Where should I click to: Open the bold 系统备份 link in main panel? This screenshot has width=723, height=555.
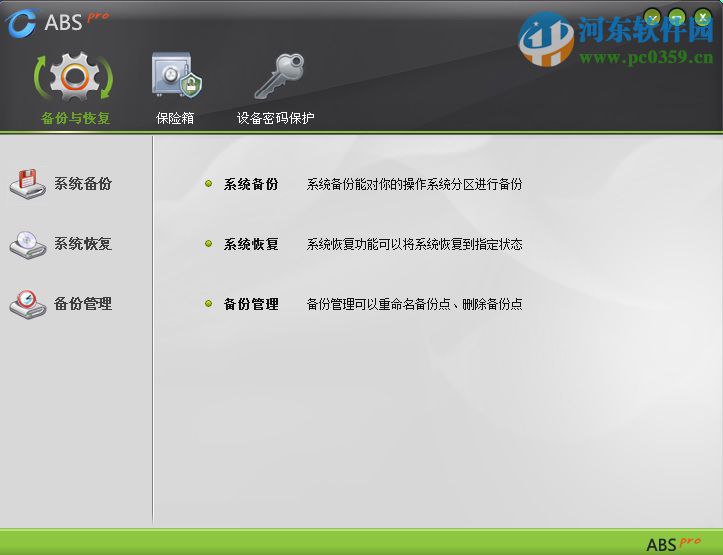pyautogui.click(x=251, y=184)
